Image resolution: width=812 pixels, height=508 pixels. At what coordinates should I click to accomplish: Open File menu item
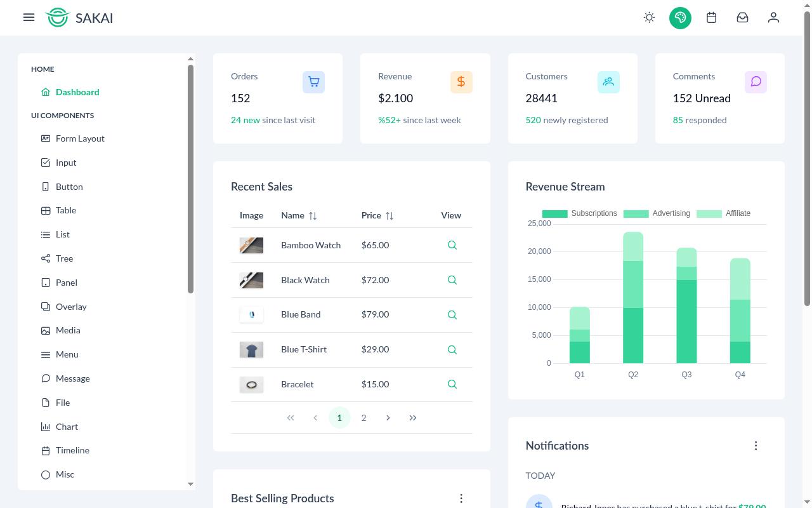(x=107, y=403)
